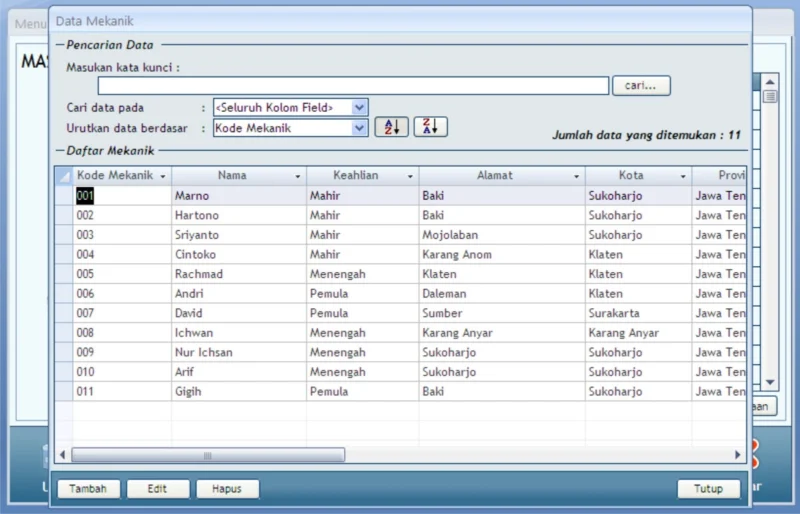Click down arrow of background window scrollbar

(770, 382)
